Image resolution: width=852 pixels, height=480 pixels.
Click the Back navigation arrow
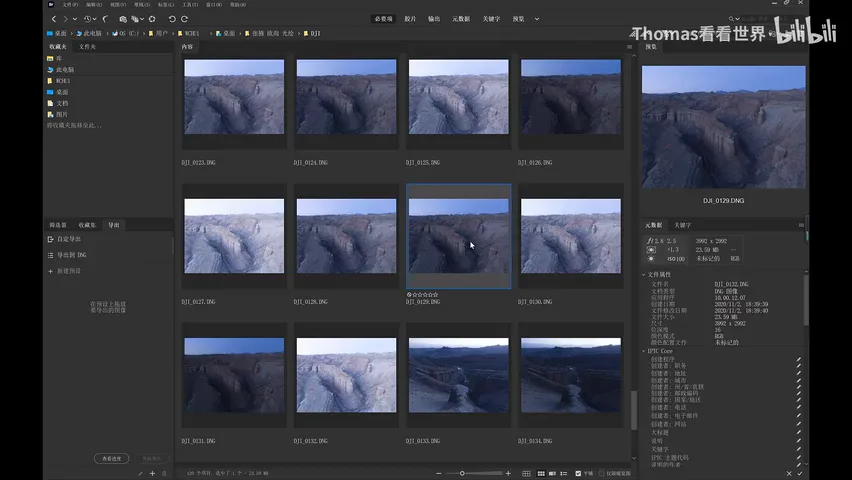[x=54, y=19]
